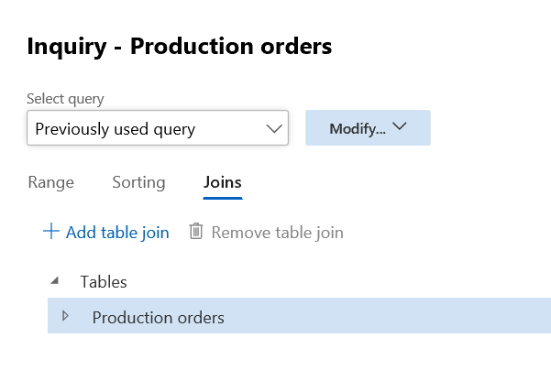The image size is (551, 392).
Task: Collapse the Tables node triangle
Action: pos(53,281)
